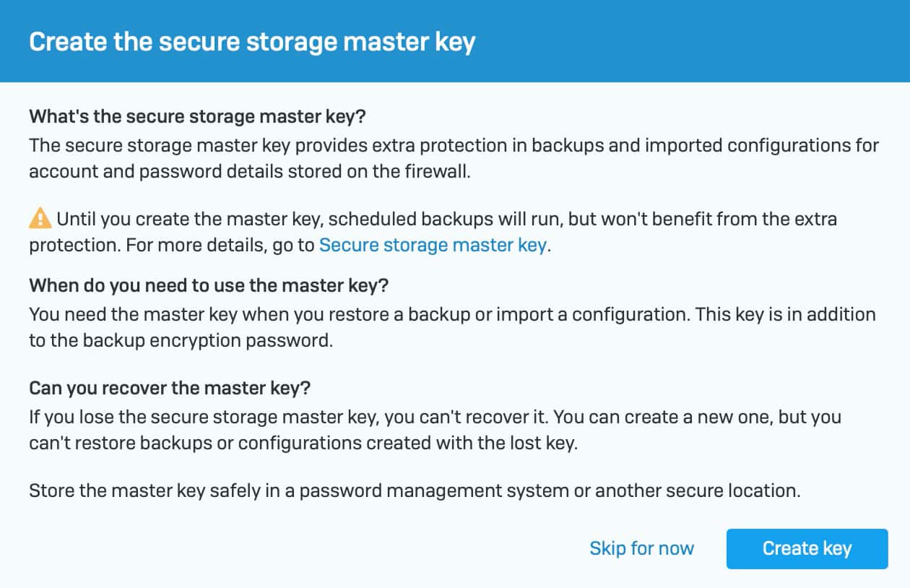Click the line 'account and password details stored on the firewall'
The height and width of the screenshot is (588, 910).
250,173
